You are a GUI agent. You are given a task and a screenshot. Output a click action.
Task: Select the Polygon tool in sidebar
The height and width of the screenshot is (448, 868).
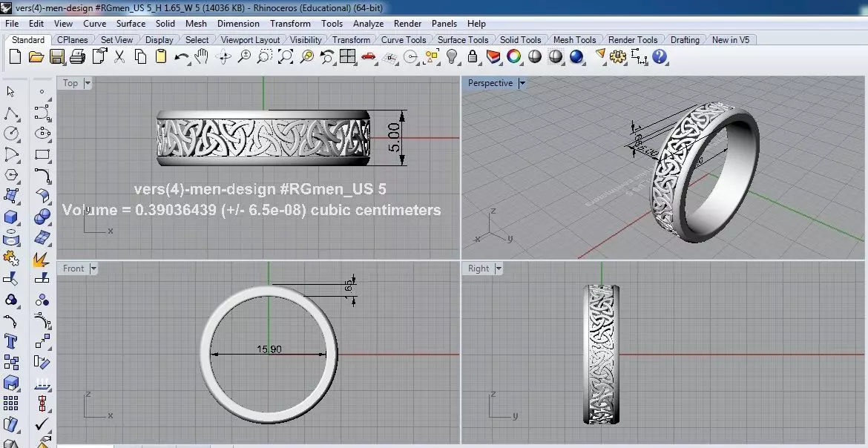click(10, 175)
